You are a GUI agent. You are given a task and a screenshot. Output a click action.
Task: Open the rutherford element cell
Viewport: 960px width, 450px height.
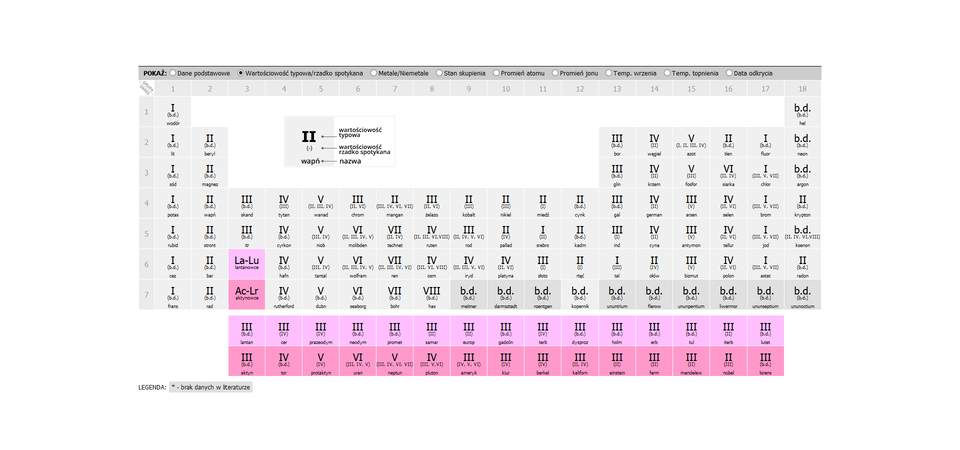283,294
